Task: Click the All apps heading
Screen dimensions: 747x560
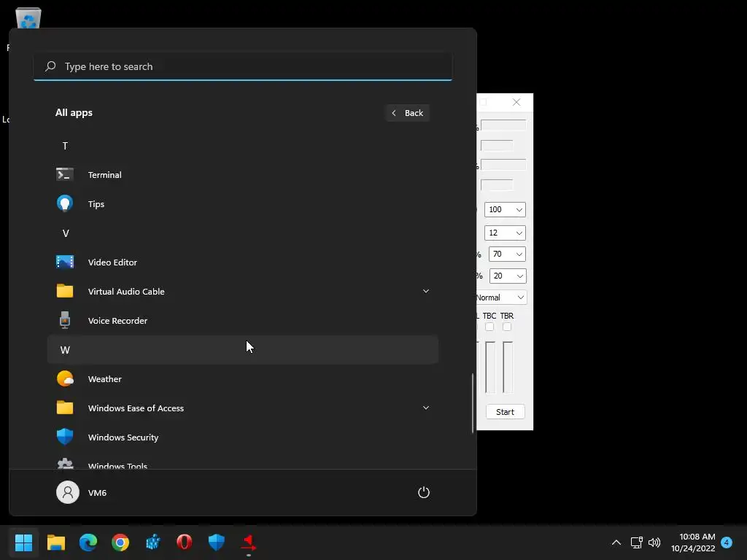Action: tap(74, 113)
